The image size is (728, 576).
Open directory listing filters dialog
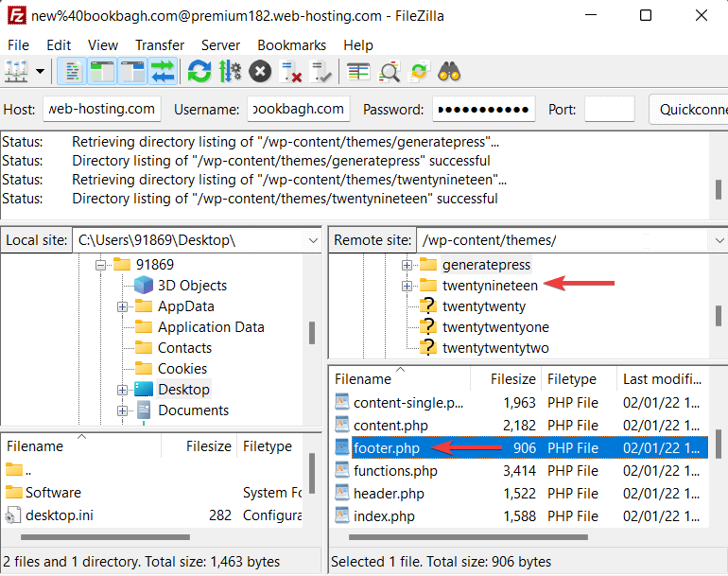pyautogui.click(x=358, y=72)
